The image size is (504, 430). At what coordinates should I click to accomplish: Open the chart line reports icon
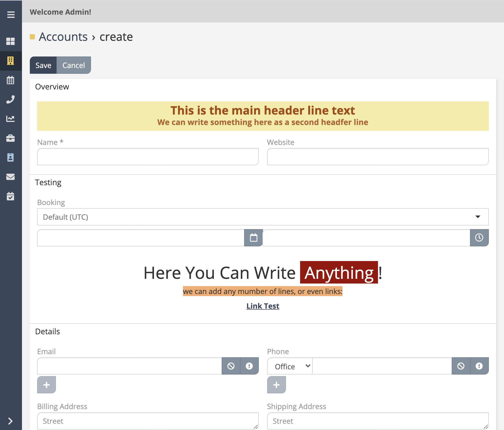[10, 119]
